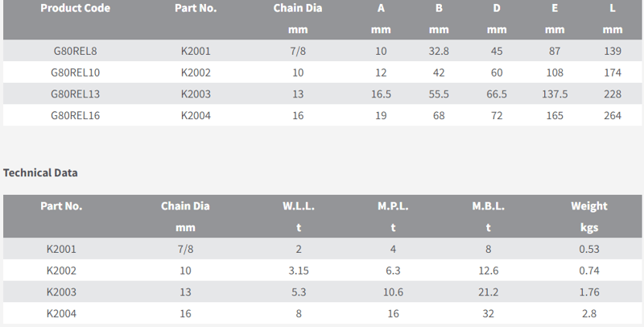The image size is (644, 327).
Task: Select product code G80REL10 cell
Action: [75, 72]
